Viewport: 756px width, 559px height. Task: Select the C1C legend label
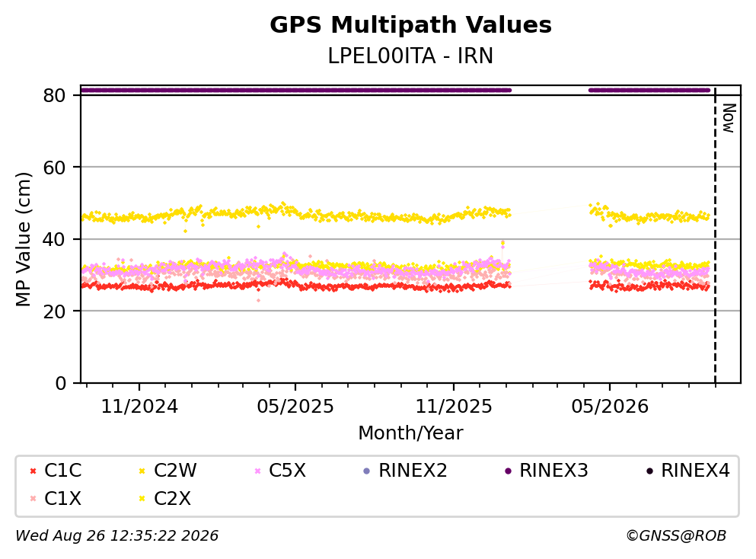pos(62,471)
